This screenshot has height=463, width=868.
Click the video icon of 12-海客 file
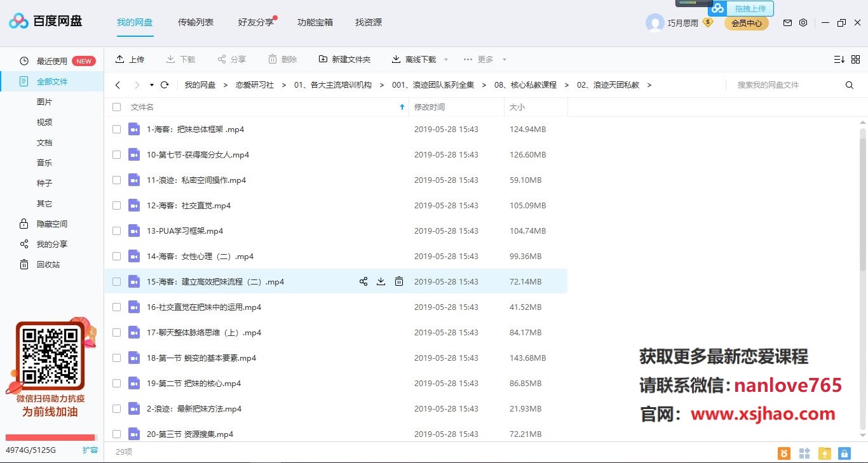(x=134, y=205)
